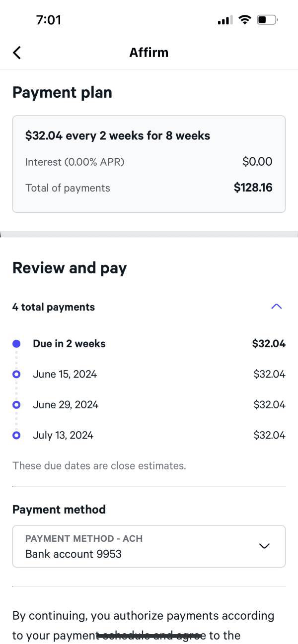Viewport: 298px width, 644px height.
Task: Tap the 'Bank account 9953' text
Action: click(x=74, y=554)
